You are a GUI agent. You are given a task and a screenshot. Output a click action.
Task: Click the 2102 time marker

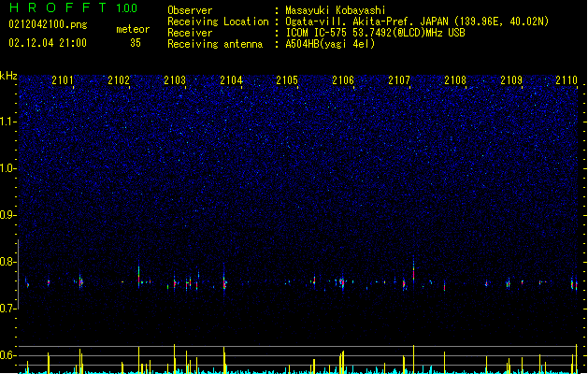pos(119,79)
